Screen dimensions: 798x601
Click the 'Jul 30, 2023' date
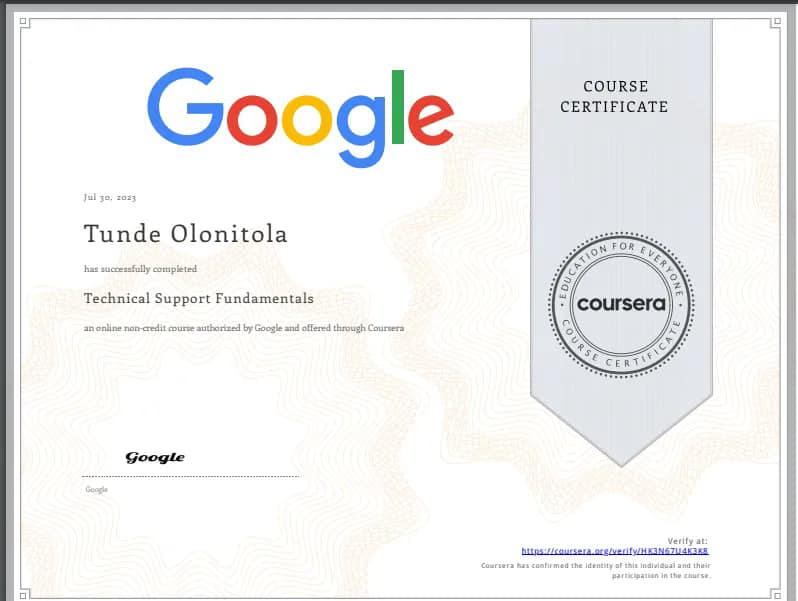point(110,197)
